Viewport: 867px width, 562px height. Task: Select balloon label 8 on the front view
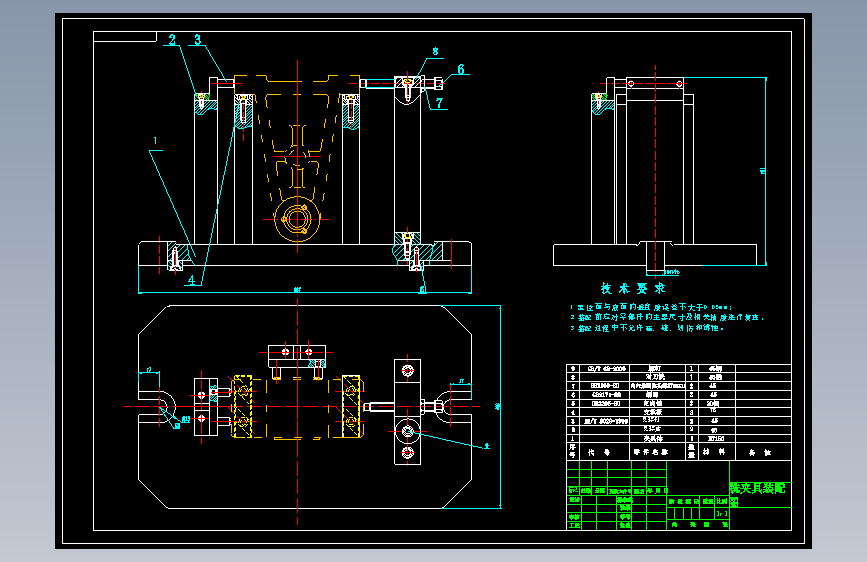[x=435, y=51]
